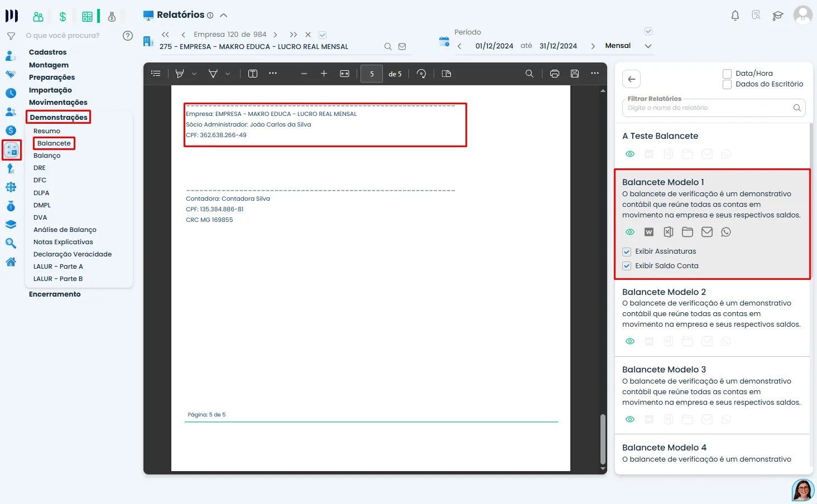Clear company selection with X button

point(308,35)
